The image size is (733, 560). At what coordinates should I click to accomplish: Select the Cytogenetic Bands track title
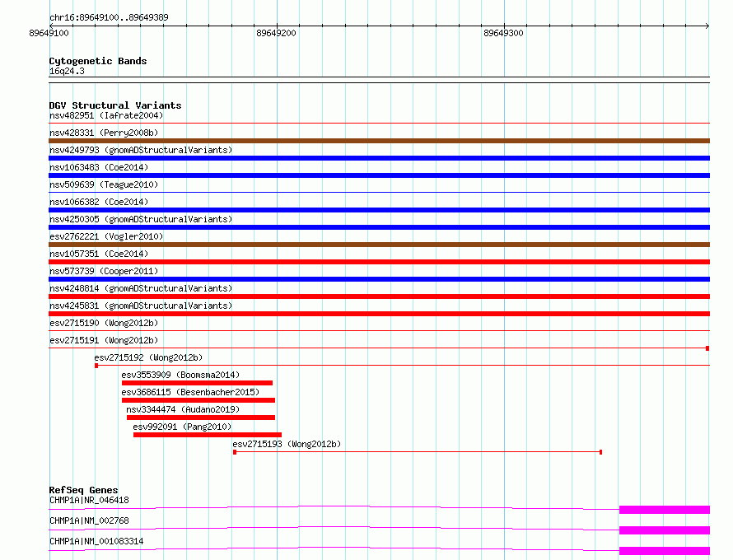tap(98, 61)
